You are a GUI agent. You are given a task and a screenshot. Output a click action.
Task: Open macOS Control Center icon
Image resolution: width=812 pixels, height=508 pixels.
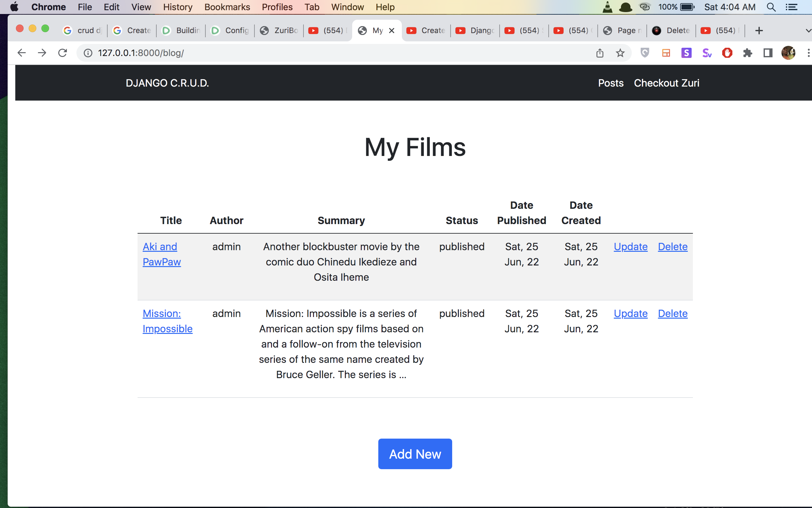click(791, 7)
